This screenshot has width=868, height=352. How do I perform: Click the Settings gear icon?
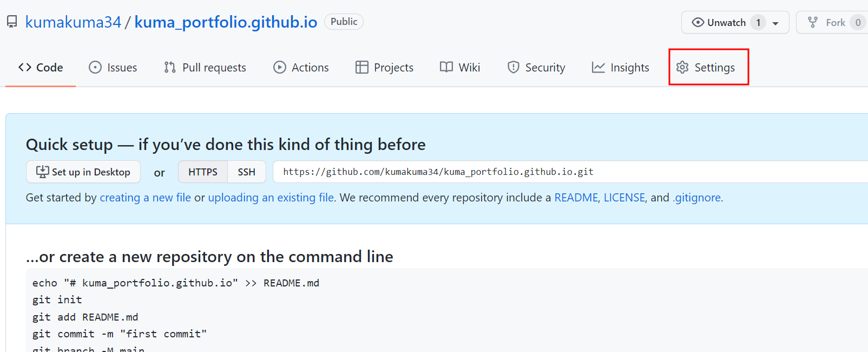point(682,67)
